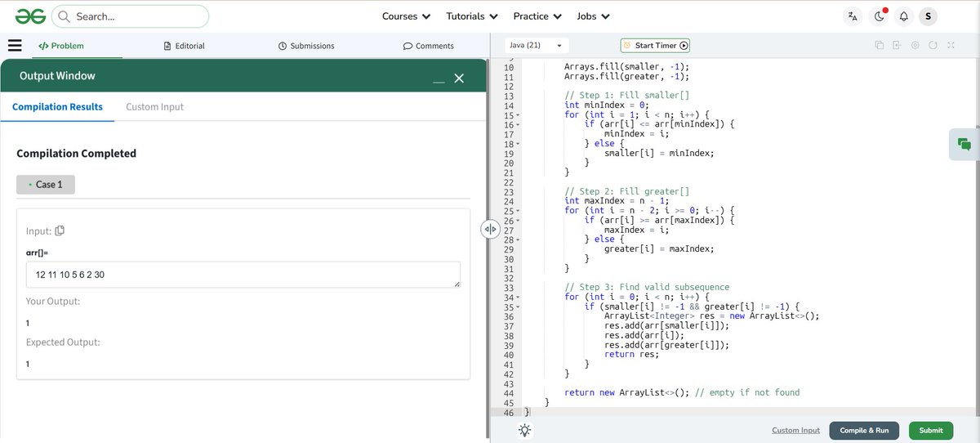Reset the code with refresh icon
The width and height of the screenshot is (980, 443).
click(x=933, y=46)
